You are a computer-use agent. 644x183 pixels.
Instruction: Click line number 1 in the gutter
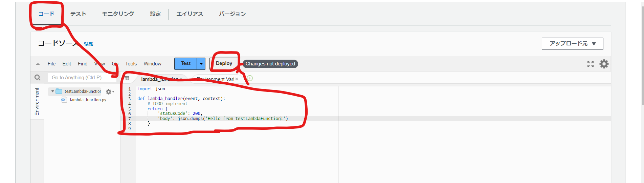coord(129,89)
